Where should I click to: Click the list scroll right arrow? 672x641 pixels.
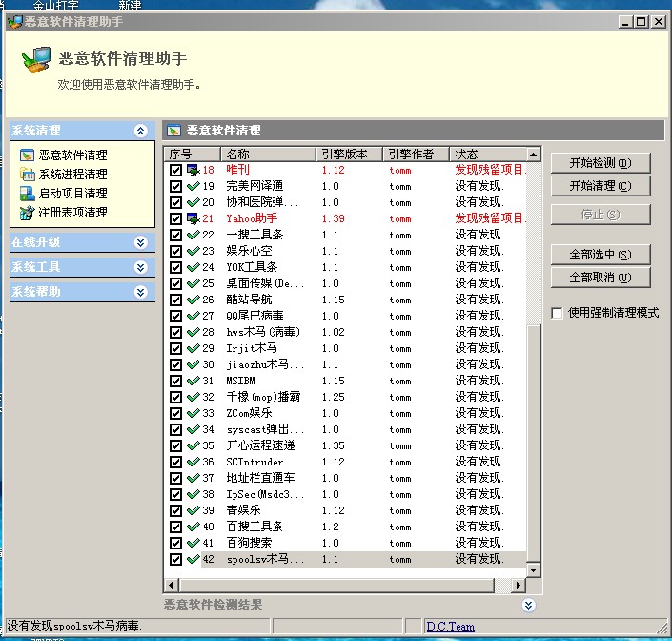tap(519, 585)
